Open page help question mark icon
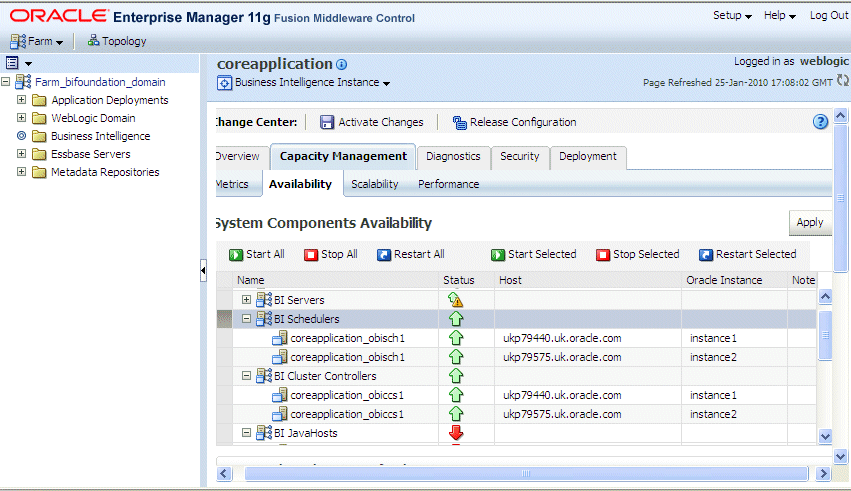 tap(820, 122)
